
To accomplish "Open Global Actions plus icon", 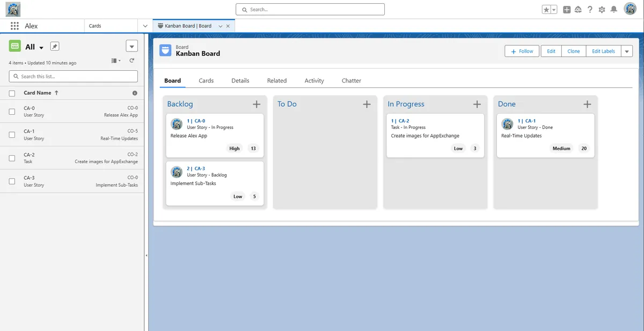I will (567, 10).
